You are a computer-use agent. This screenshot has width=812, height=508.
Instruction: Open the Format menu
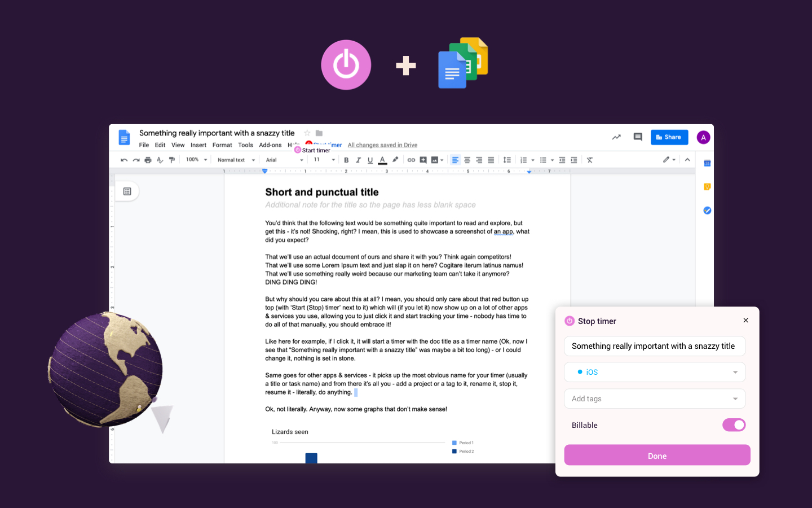click(222, 145)
